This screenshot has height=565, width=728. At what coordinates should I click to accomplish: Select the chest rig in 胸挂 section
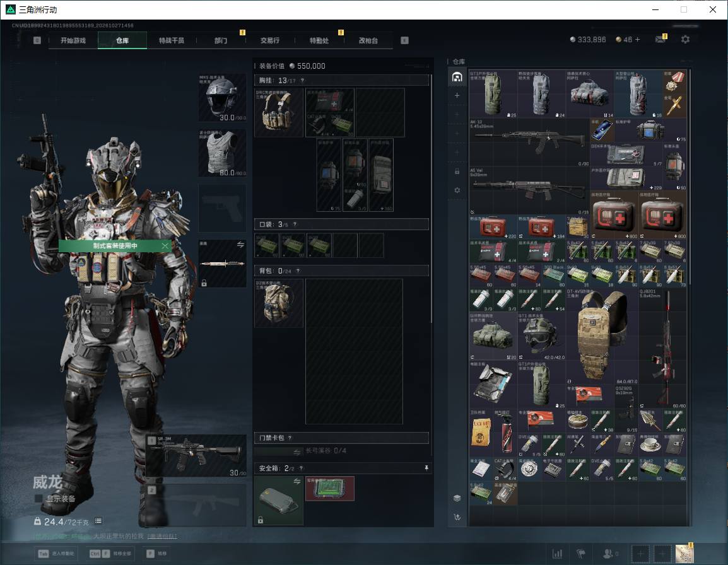coord(279,112)
